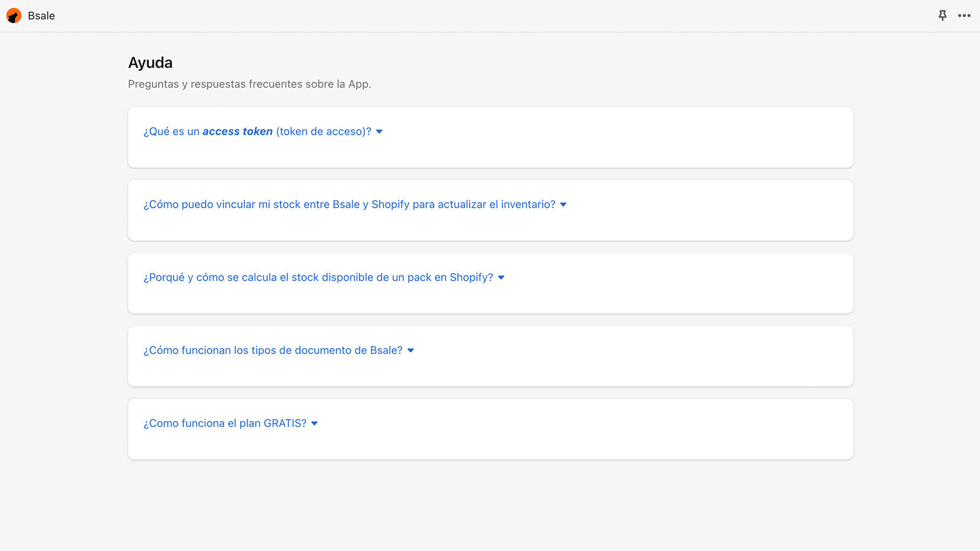This screenshot has width=980, height=551.
Task: Expand the question about pack stock calculation
Action: [x=317, y=277]
